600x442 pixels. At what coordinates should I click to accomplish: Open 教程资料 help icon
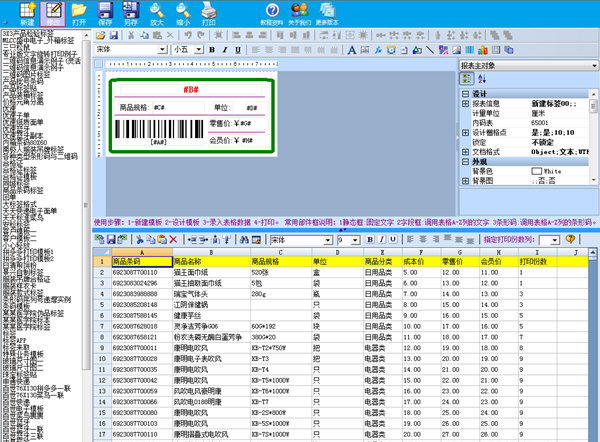click(269, 12)
